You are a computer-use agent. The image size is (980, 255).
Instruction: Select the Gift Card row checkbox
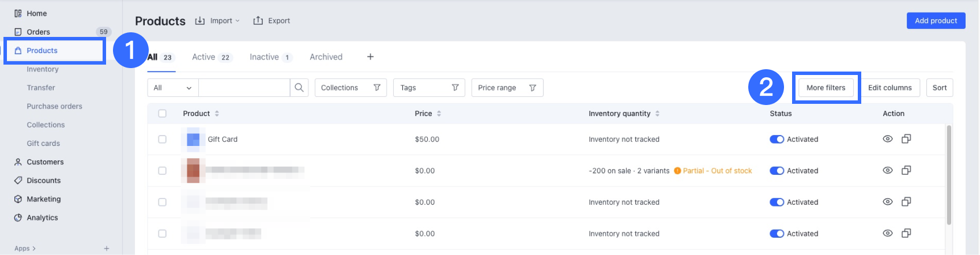point(163,139)
